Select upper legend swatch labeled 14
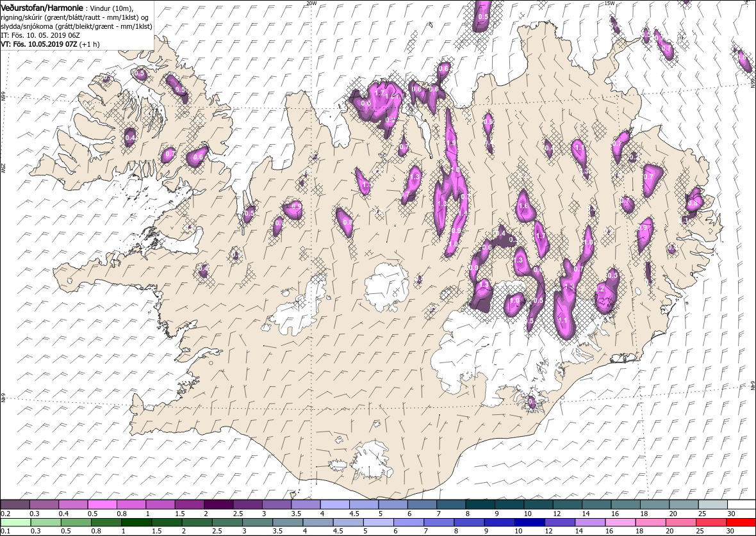The image size is (756, 536). tap(596, 505)
